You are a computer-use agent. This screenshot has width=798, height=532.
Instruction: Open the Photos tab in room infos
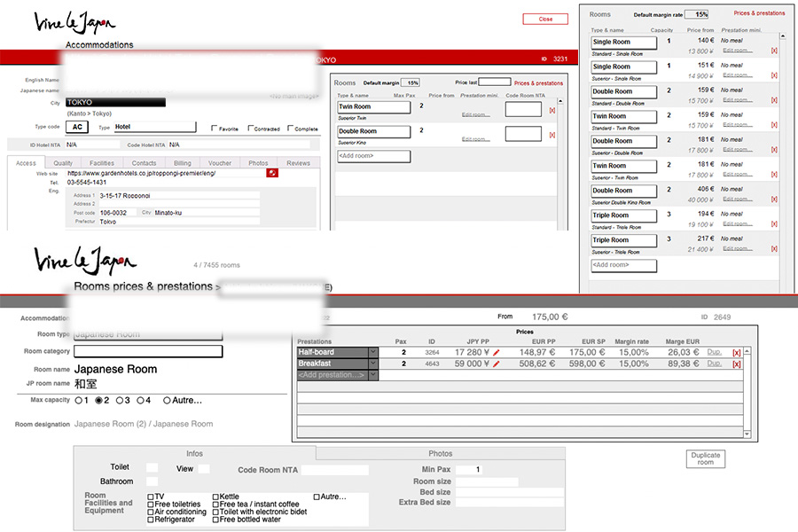[x=441, y=453]
